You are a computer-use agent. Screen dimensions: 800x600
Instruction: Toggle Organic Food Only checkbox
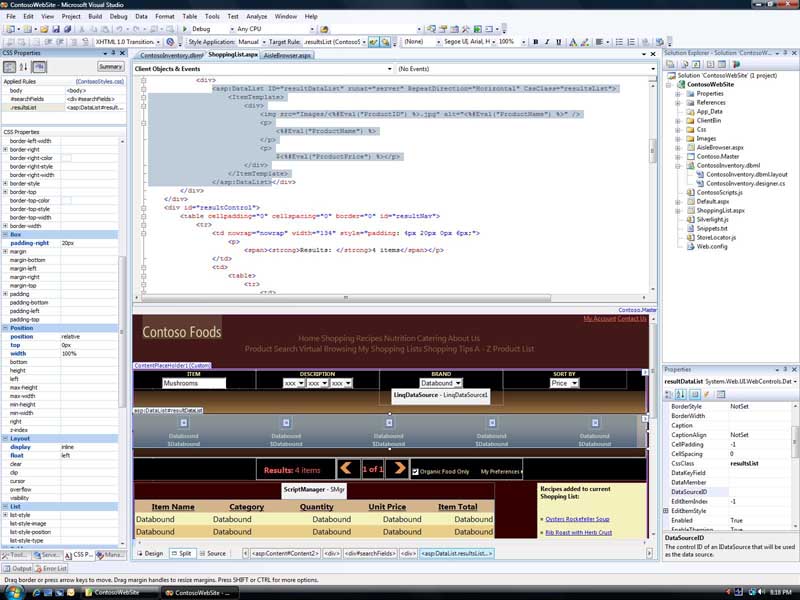[x=415, y=471]
